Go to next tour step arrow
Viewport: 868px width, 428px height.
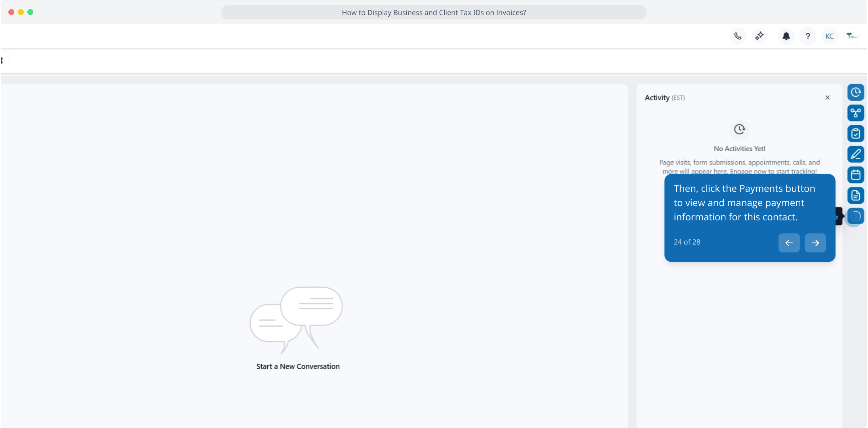(815, 243)
